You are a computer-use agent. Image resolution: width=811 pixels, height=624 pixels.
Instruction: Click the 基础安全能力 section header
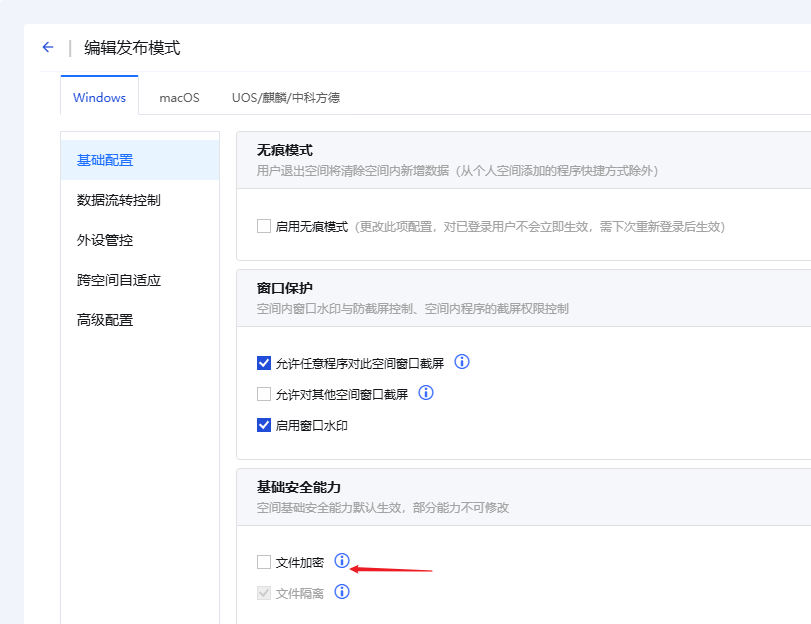pyautogui.click(x=299, y=487)
